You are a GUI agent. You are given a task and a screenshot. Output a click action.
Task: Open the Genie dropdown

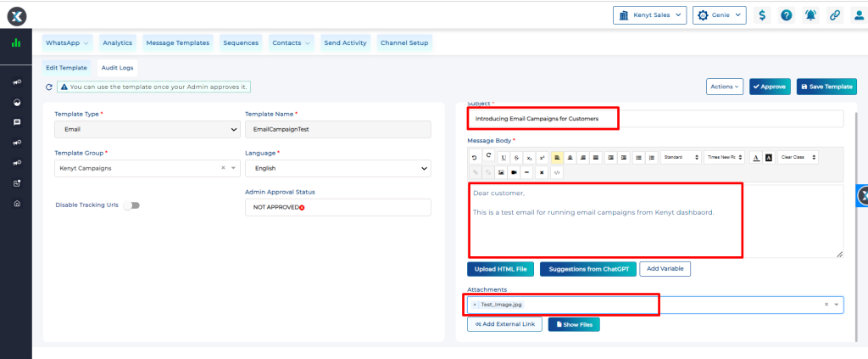click(x=719, y=15)
